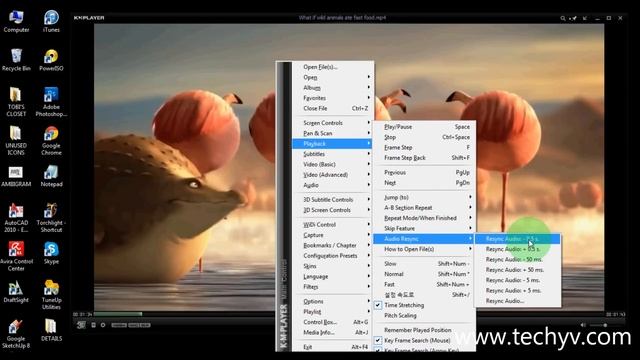The image size is (640, 360).
Task: Select the Notepad desktop shortcut
Action: click(x=51, y=176)
